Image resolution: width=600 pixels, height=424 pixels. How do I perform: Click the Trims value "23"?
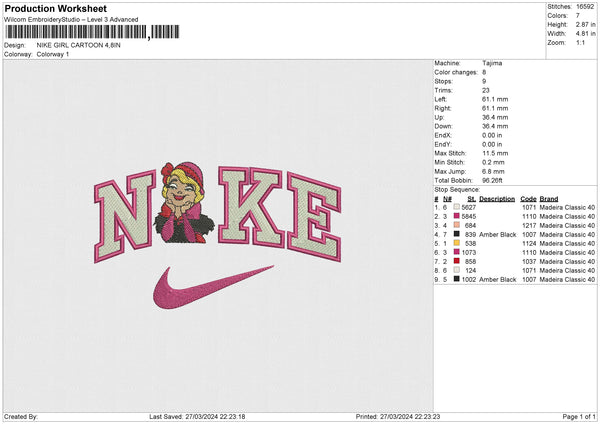pyautogui.click(x=486, y=90)
